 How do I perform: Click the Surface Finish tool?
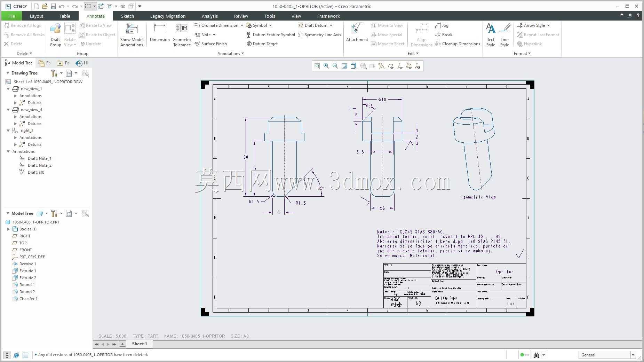(210, 44)
